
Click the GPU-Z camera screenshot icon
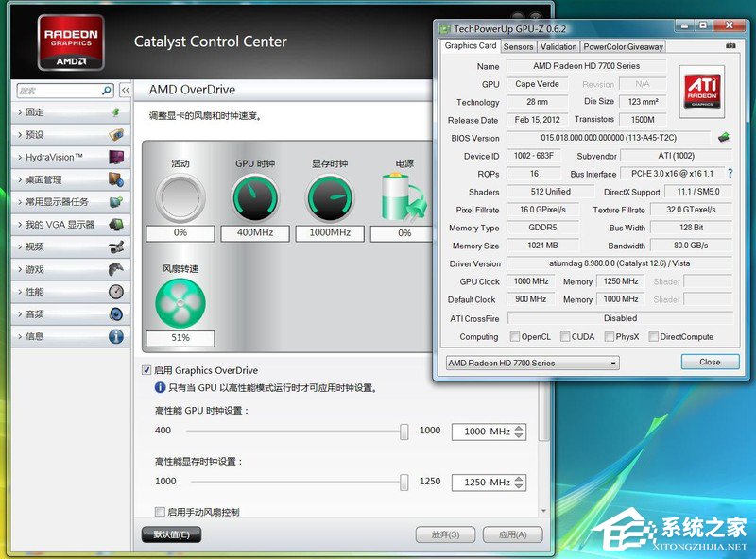click(x=730, y=46)
